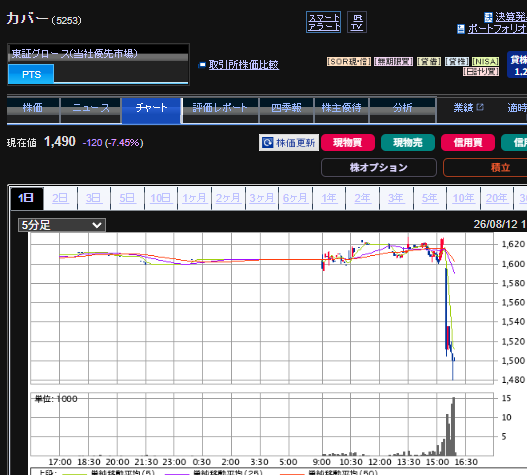Image resolution: width=527 pixels, height=475 pixels.
Task: Open the 業績 tab
Action: [x=464, y=108]
